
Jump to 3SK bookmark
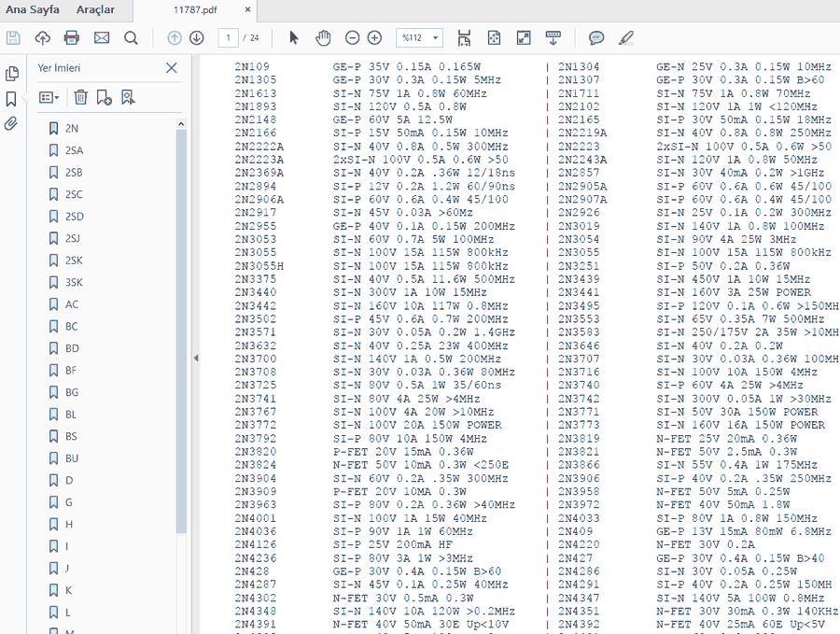[74, 282]
